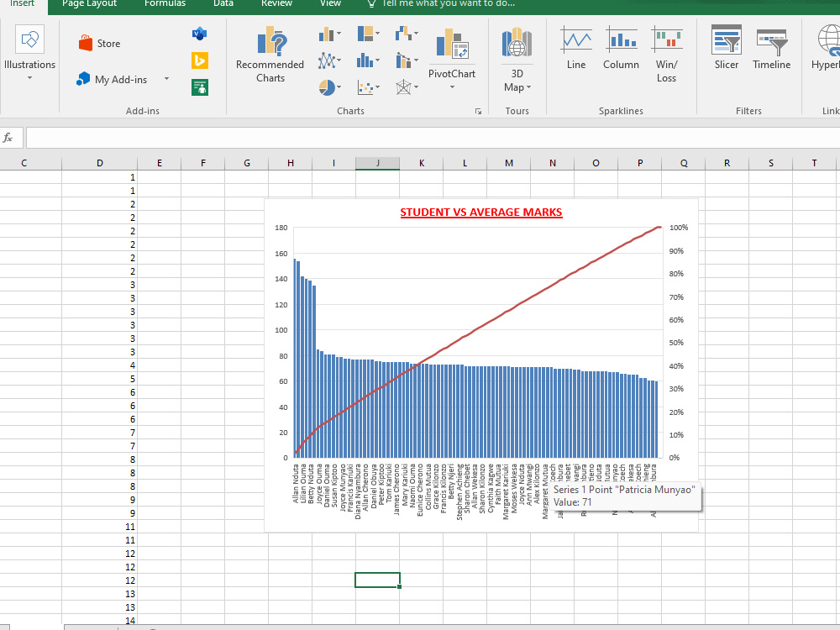Click the 50% secondary axis label

(676, 343)
